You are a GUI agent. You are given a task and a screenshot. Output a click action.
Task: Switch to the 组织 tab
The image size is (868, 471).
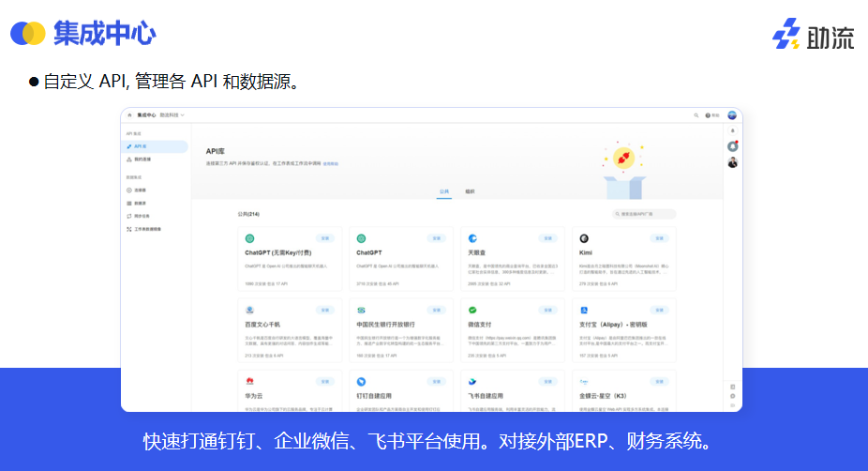tap(470, 191)
